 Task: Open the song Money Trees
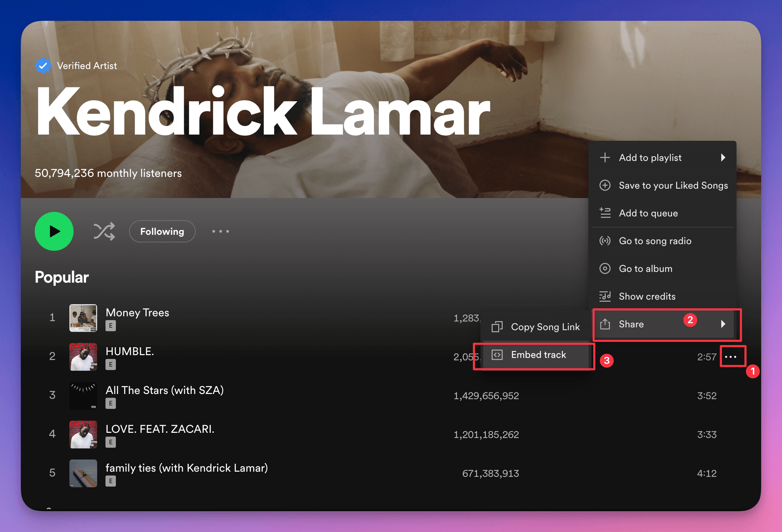(137, 312)
